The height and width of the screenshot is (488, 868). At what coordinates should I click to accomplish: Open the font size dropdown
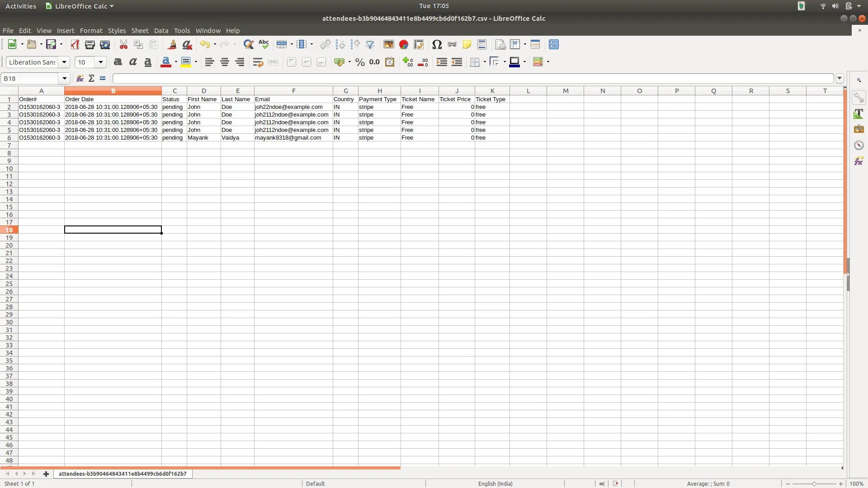click(x=101, y=62)
